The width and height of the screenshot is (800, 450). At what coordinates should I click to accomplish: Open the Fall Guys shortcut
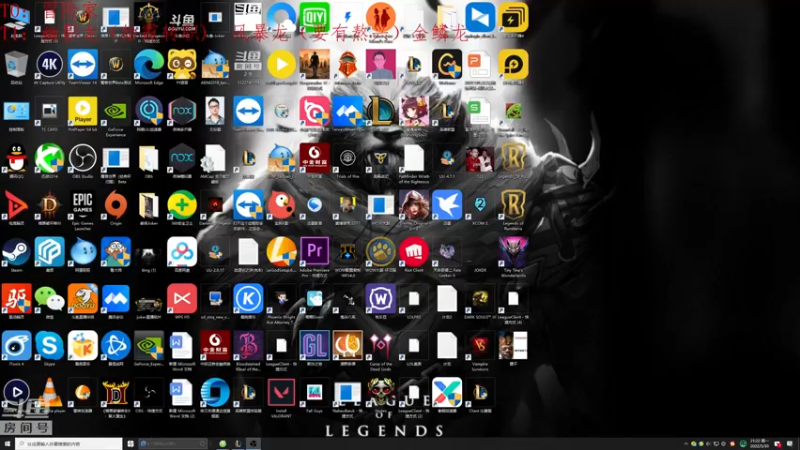pyautogui.click(x=314, y=393)
